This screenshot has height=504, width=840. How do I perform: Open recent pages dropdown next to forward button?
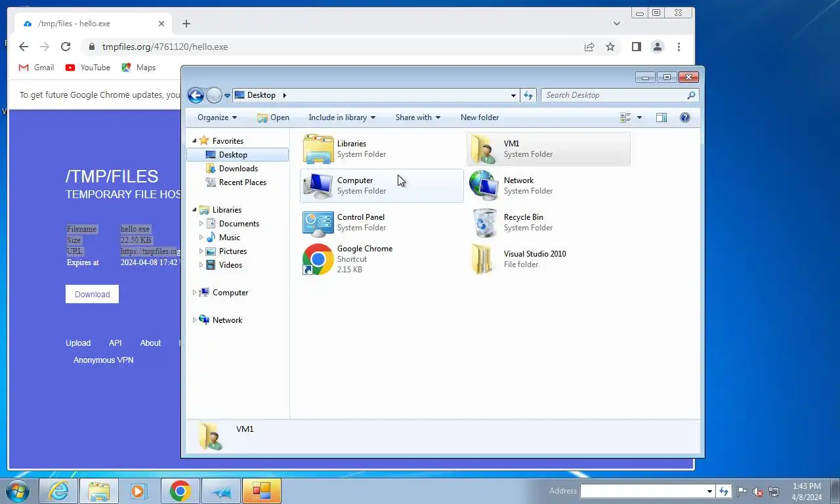tap(227, 95)
